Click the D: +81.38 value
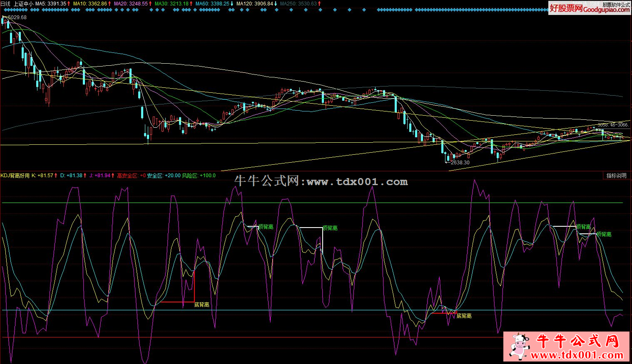632x364 pixels. (72, 176)
